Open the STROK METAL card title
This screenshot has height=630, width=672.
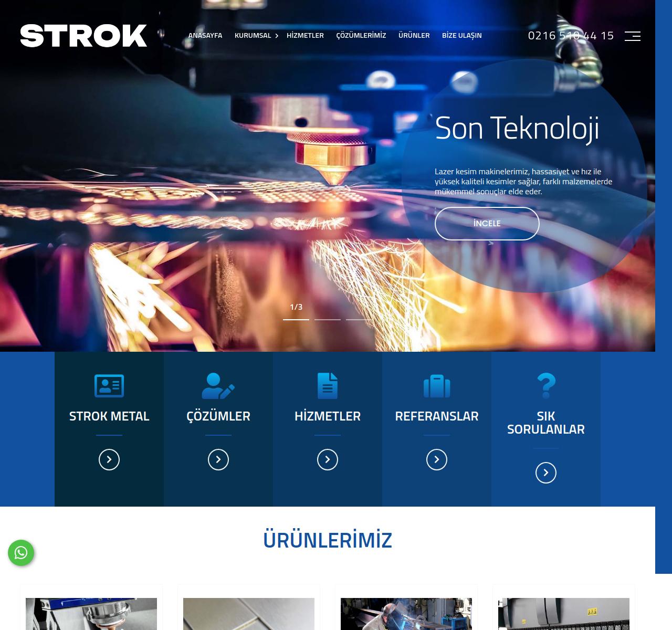click(109, 416)
